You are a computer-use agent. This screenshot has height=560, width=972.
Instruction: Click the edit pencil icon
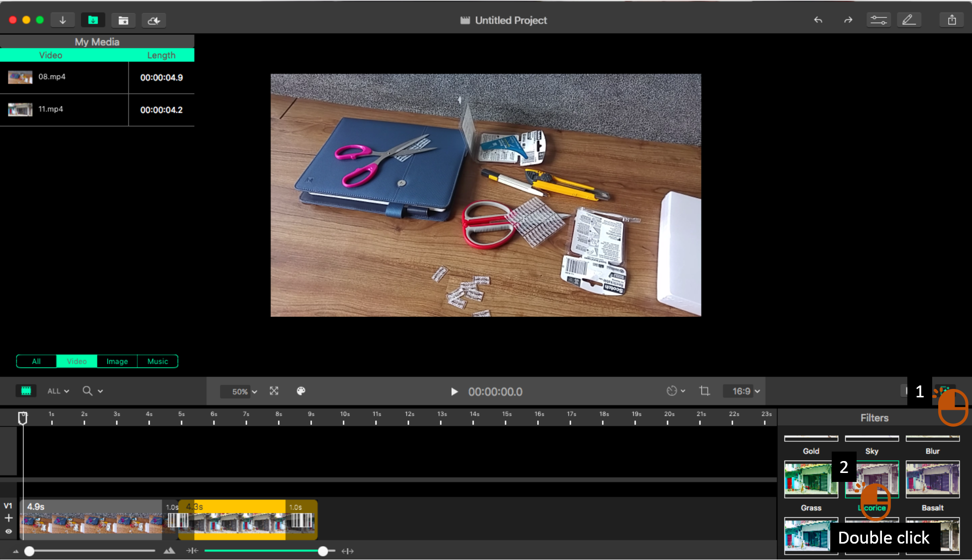pyautogui.click(x=909, y=20)
